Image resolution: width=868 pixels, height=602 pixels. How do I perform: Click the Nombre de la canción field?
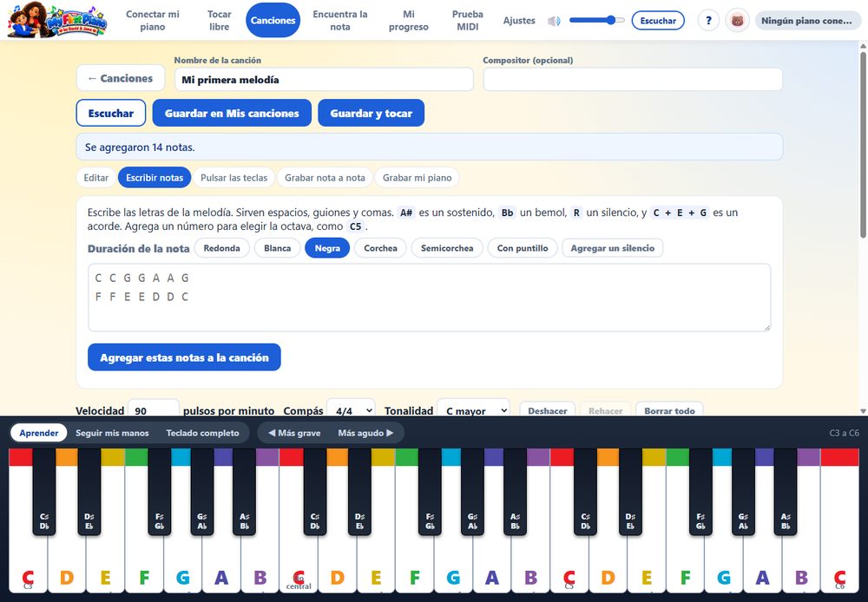click(324, 79)
